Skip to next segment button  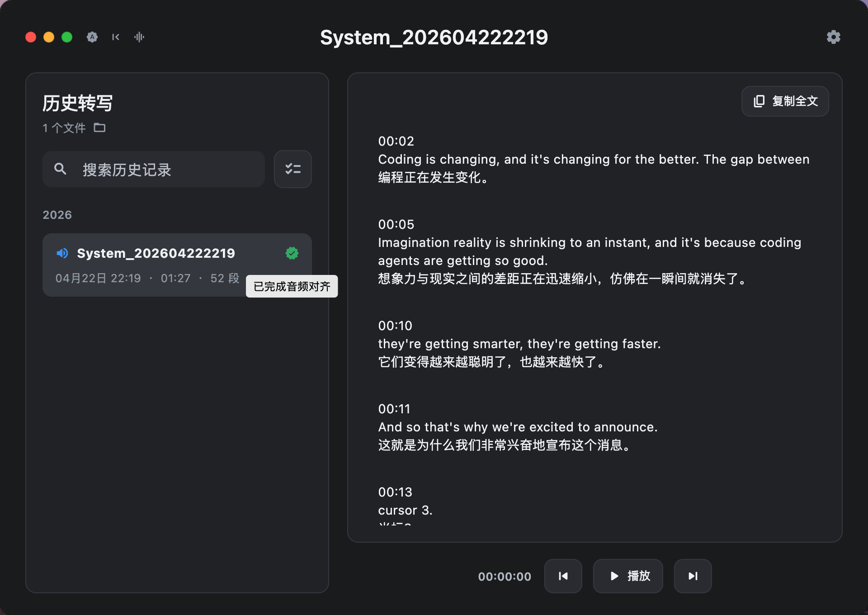click(x=693, y=576)
